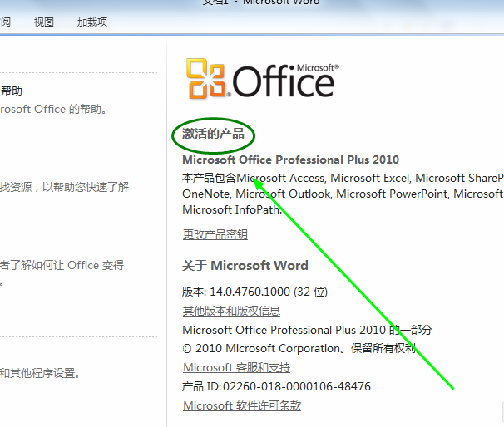Click the 产品 ID number line
Image resolution: width=504 pixels, height=427 pixels.
pyautogui.click(x=276, y=386)
